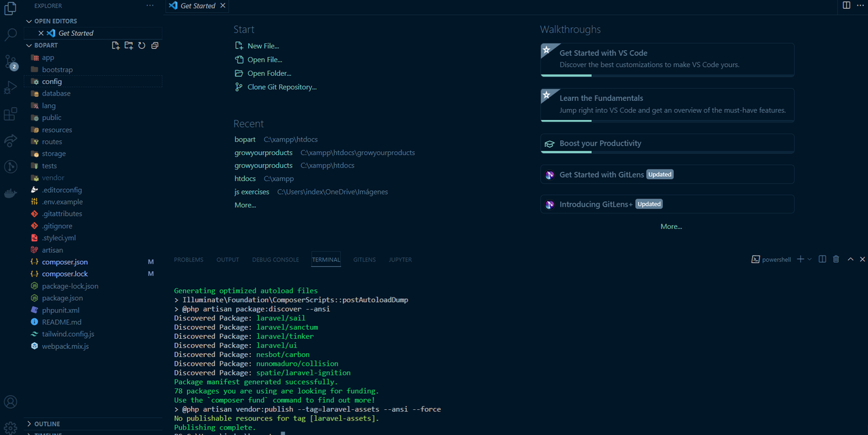Close Get Started in Open Editors list
The width and height of the screenshot is (868, 435).
click(x=41, y=33)
